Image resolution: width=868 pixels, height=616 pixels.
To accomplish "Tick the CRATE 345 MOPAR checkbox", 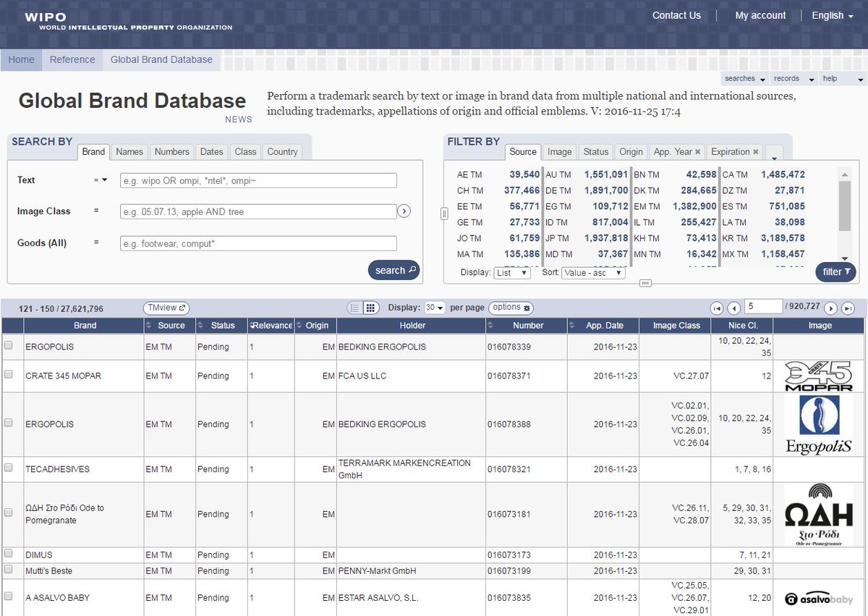I will click(x=9, y=375).
